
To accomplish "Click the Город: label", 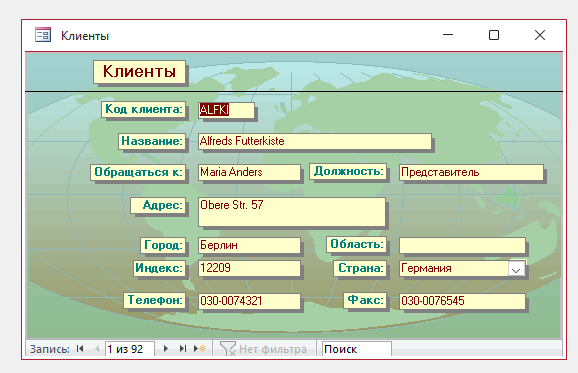I will [x=163, y=245].
